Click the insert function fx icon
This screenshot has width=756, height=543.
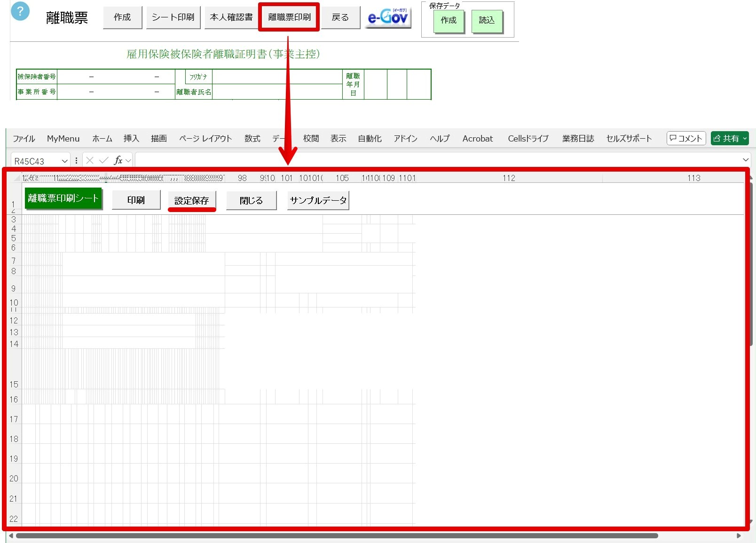(x=118, y=160)
